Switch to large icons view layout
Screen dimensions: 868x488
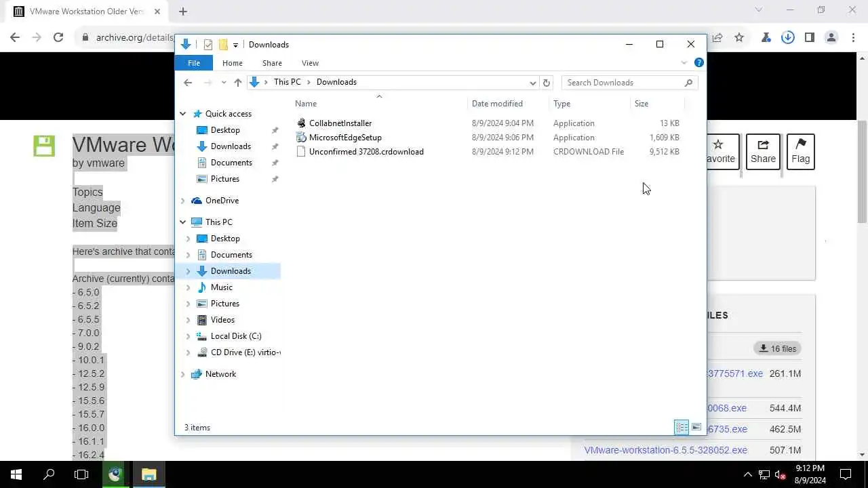coord(696,427)
